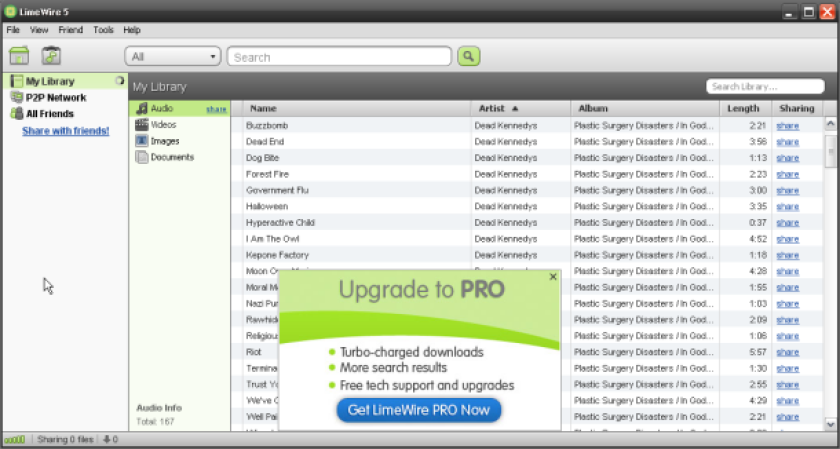Open the Library home toolbar icon
Screen dimensions: 840x449
click(x=19, y=56)
